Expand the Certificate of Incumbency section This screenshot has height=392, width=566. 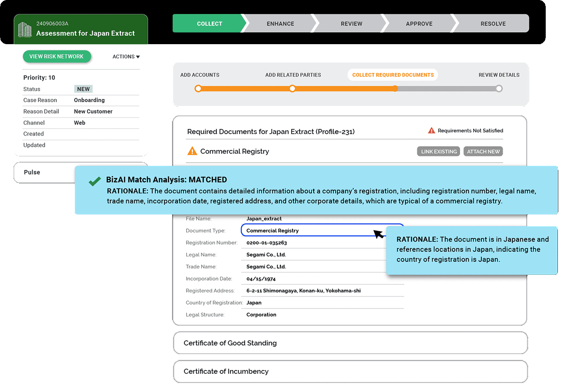(350, 372)
